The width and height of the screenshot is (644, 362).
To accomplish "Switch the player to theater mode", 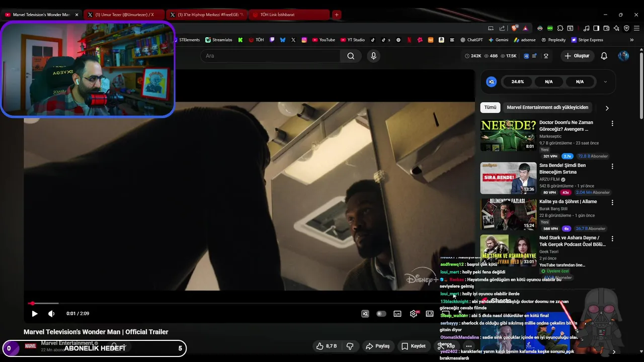I will pos(430,314).
